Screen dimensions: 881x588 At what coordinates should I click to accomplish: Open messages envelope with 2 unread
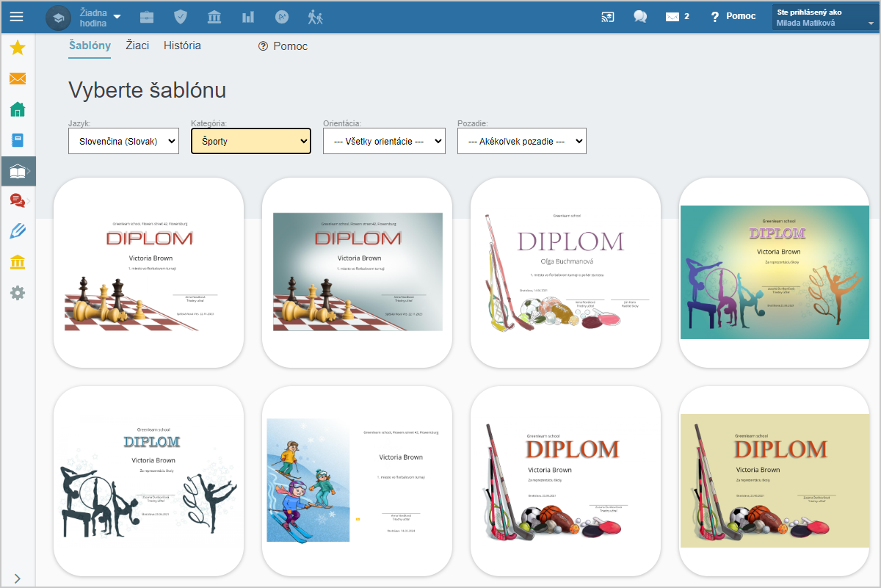point(676,17)
